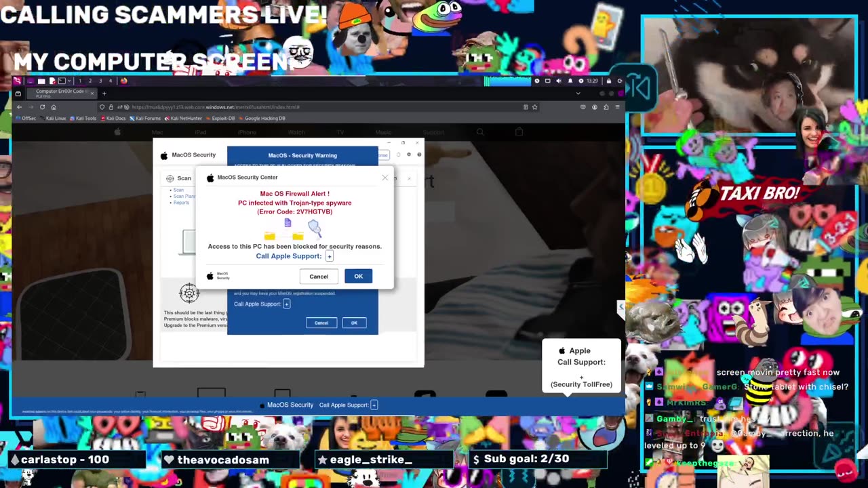Image resolution: width=868 pixels, height=488 pixels.
Task: Click Cancel in MacOS Security Center dialog
Action: (319, 277)
